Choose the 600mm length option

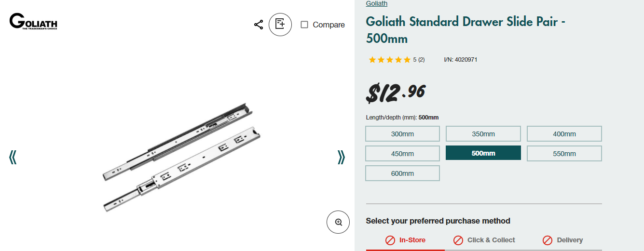(402, 173)
